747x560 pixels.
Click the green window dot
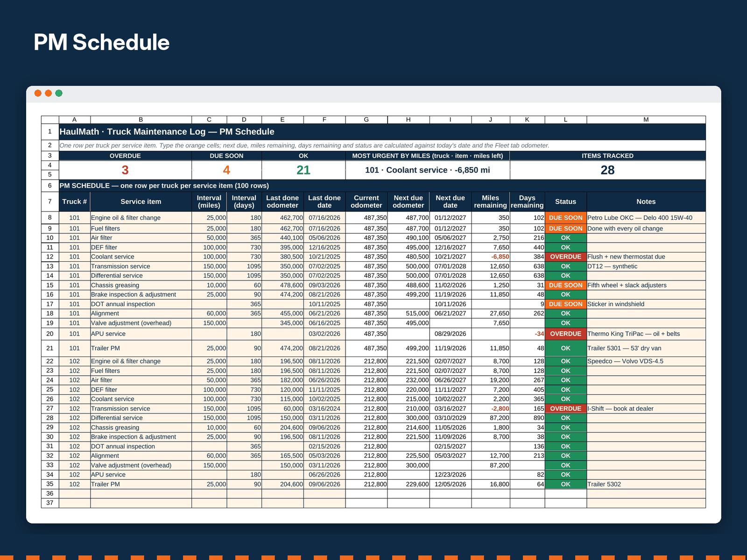click(x=59, y=93)
